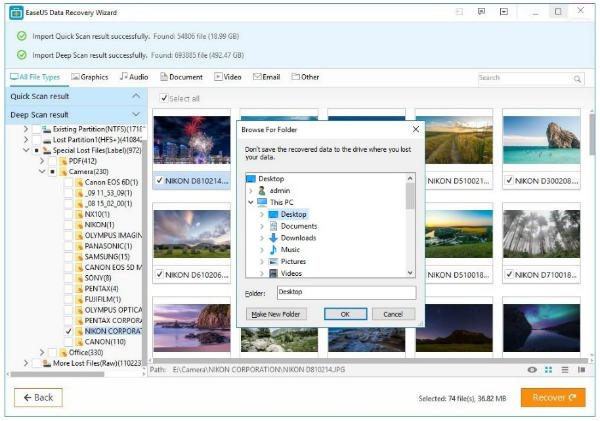600x421 pixels.
Task: Click the Videos folder icon in dialog
Action: 273,273
